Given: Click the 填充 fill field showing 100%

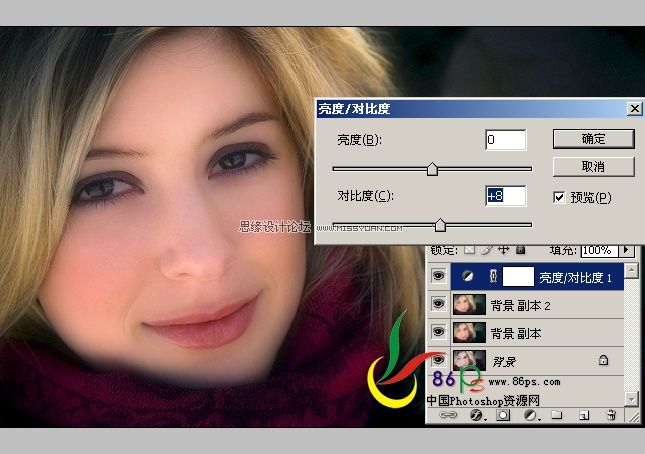Looking at the screenshot, I should (x=599, y=250).
